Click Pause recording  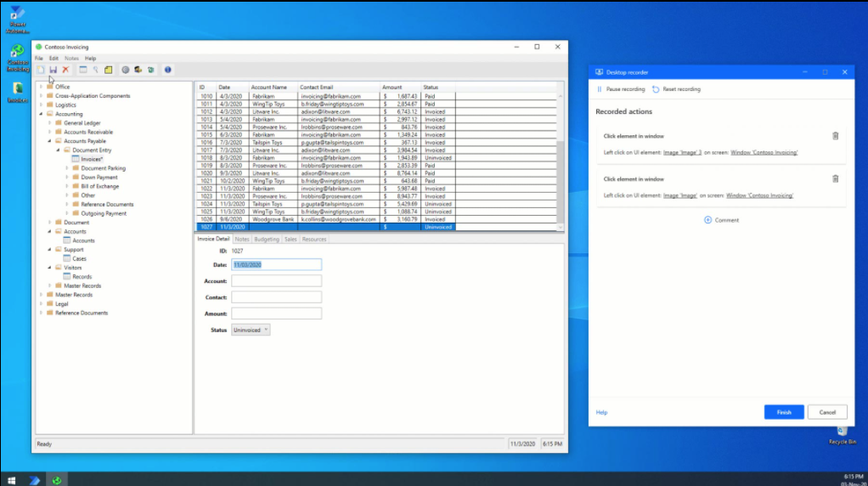coord(621,89)
